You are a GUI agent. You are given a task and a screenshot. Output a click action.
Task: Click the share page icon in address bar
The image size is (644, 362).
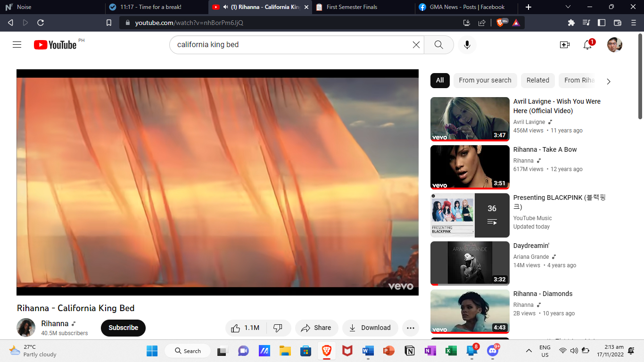pyautogui.click(x=482, y=23)
